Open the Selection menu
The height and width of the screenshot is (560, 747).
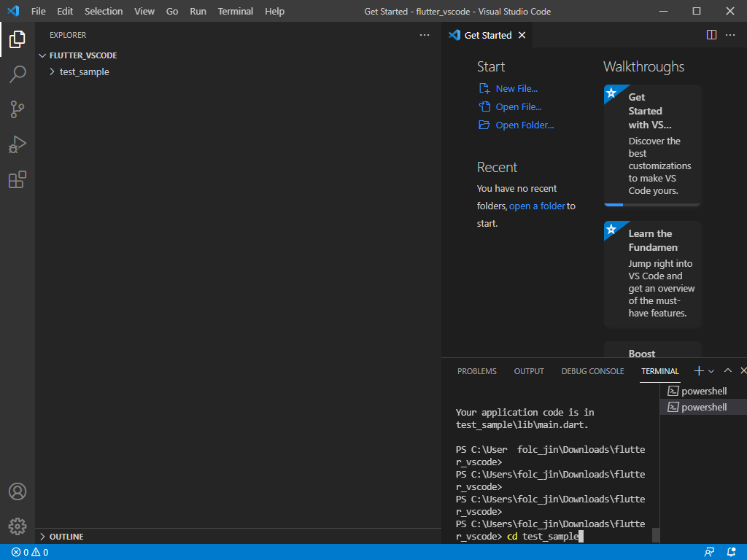click(104, 11)
